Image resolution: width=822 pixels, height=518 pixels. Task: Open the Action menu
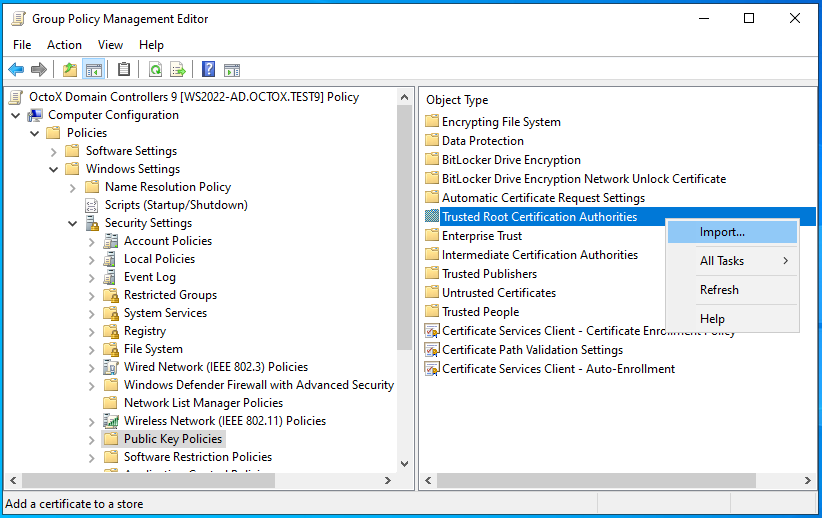click(x=64, y=45)
